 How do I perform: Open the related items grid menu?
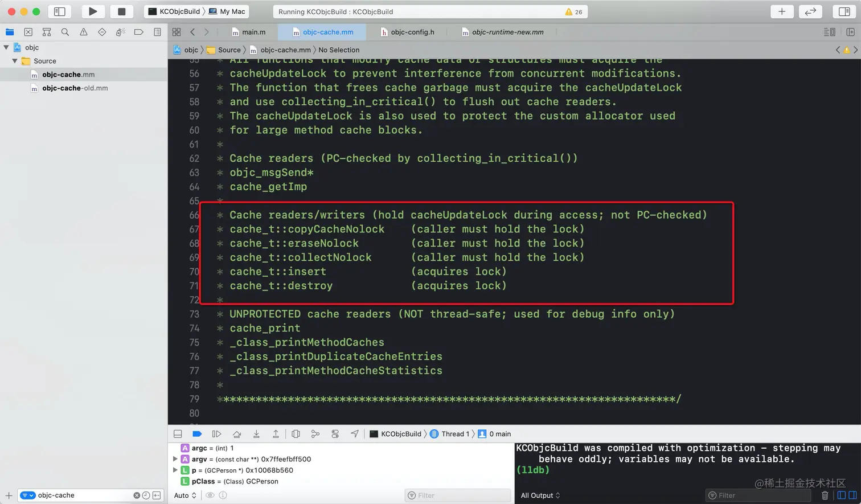pos(177,32)
